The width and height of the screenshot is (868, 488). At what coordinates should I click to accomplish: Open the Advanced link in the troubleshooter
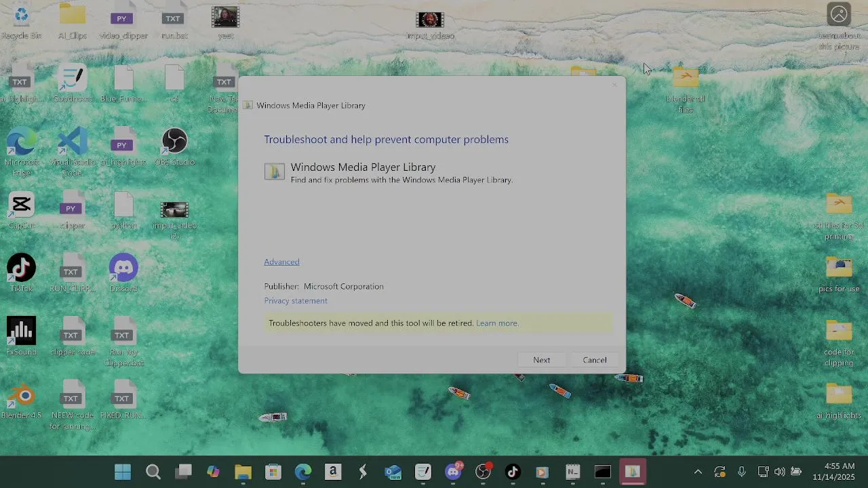[281, 262]
